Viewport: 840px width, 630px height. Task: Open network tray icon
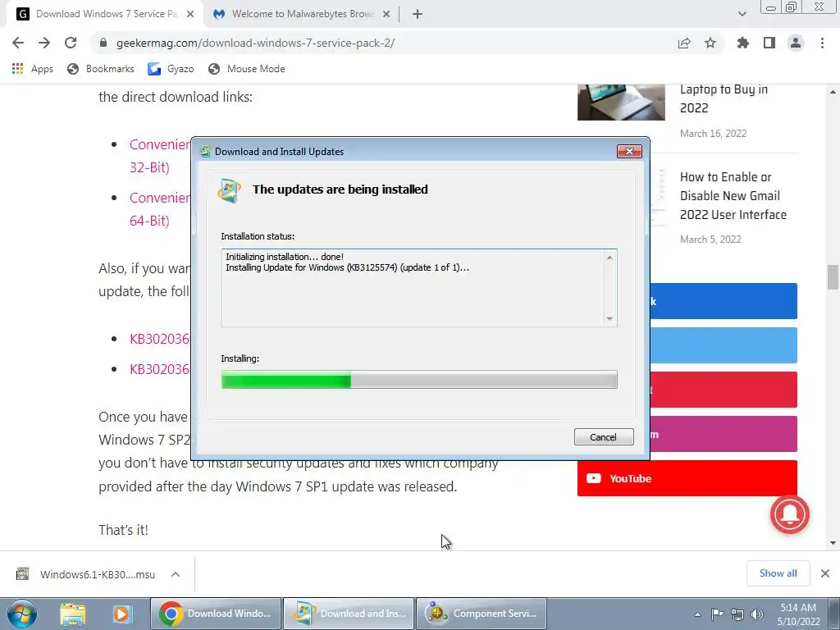(x=737, y=614)
